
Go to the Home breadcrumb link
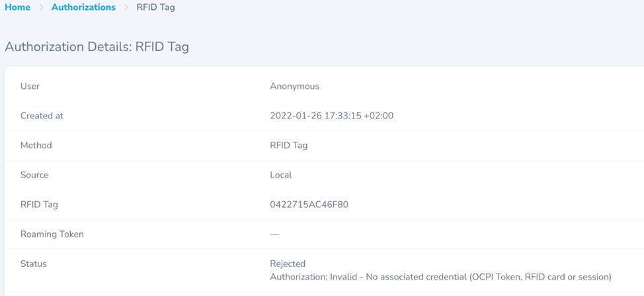point(18,7)
